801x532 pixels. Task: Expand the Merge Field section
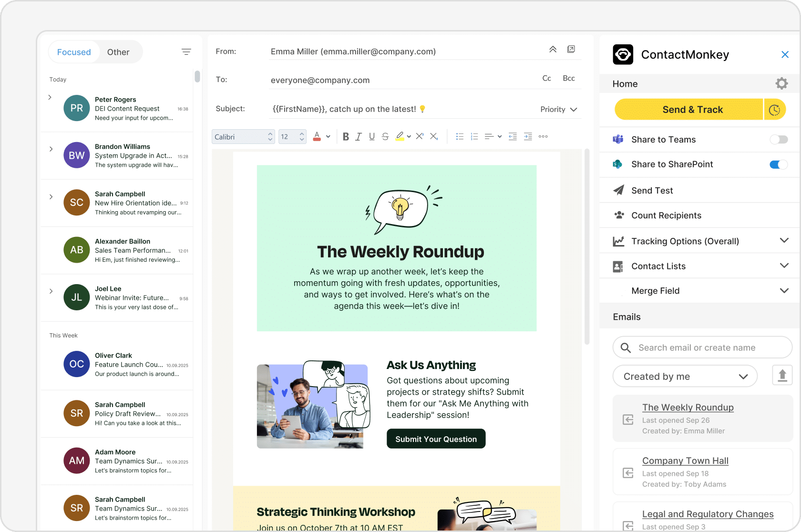784,291
